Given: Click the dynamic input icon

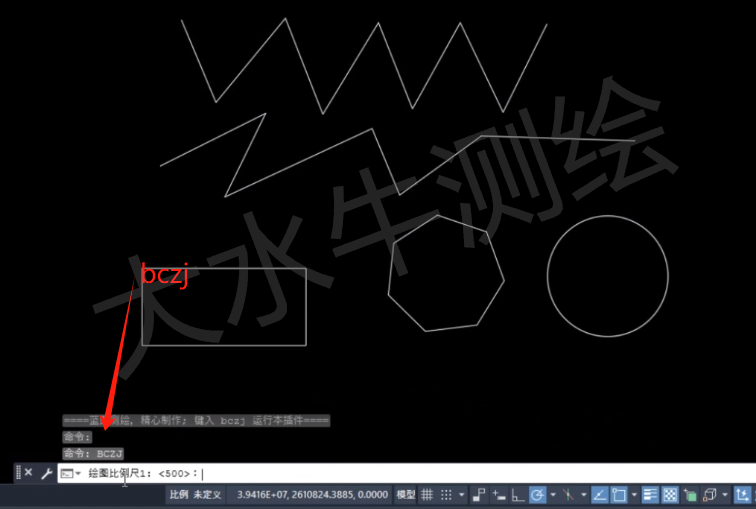Looking at the screenshot, I should [x=499, y=494].
